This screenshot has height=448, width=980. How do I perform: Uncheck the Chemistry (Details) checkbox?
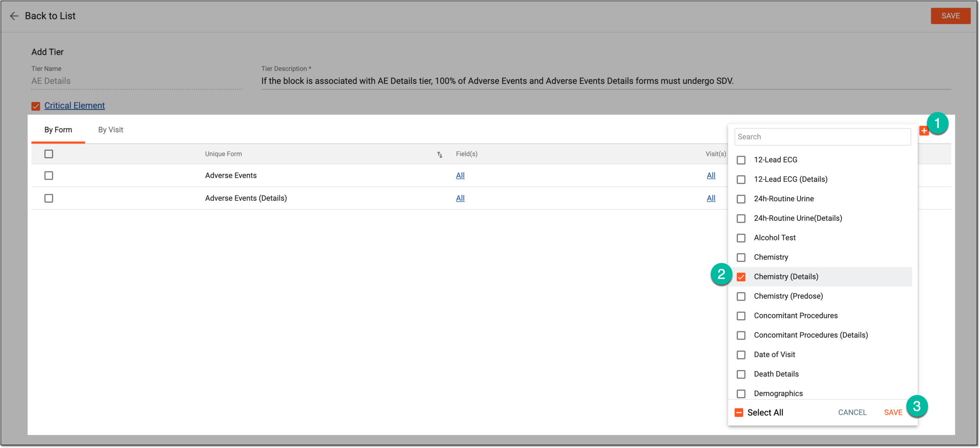coord(741,277)
